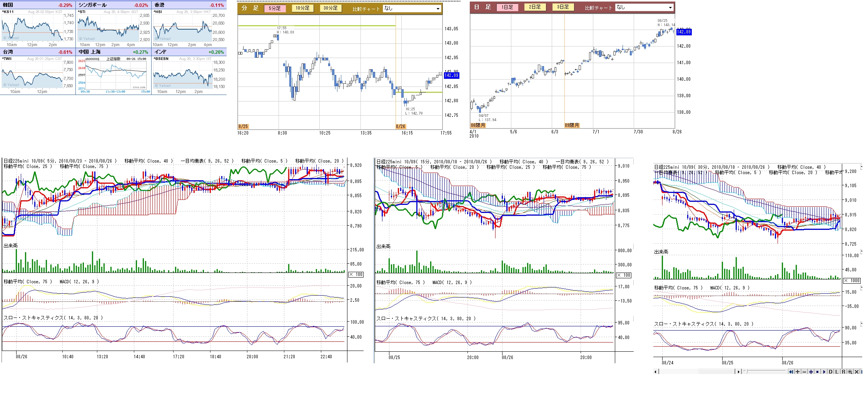The width and height of the screenshot is (868, 399).
Task: Click the zoom-out minus icon in chart toolbar
Action: click(x=804, y=372)
